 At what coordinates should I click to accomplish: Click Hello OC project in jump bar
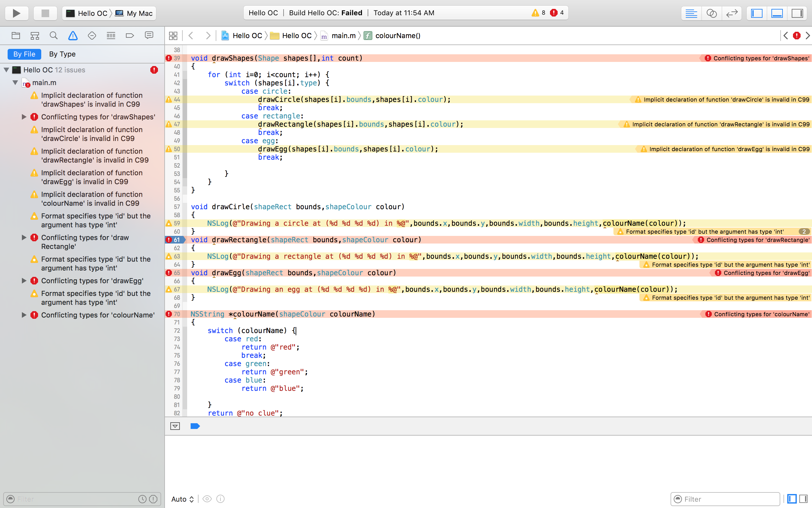[x=242, y=36]
